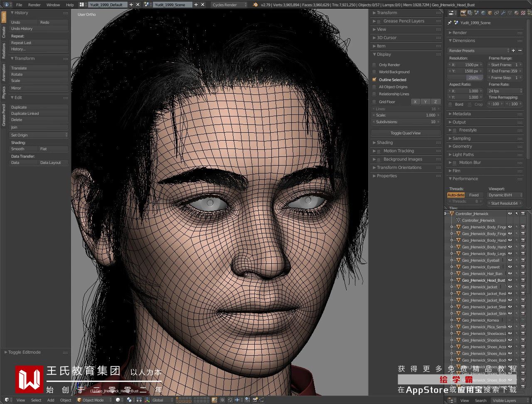Viewport: 532px width, 404px height.
Task: Expand the Shading panel
Action: (x=384, y=142)
